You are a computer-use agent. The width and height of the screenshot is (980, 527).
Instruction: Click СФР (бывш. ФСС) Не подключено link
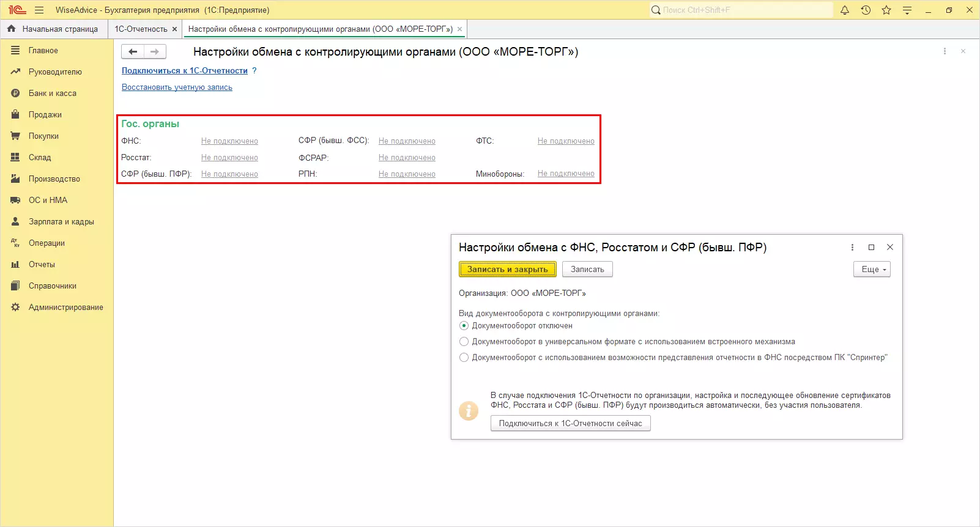point(407,141)
